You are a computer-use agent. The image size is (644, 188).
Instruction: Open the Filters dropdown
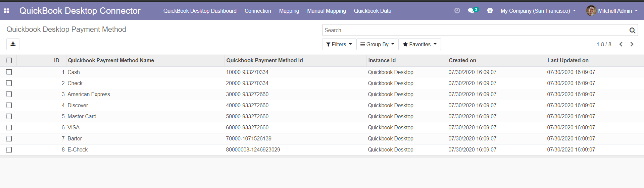coord(339,44)
